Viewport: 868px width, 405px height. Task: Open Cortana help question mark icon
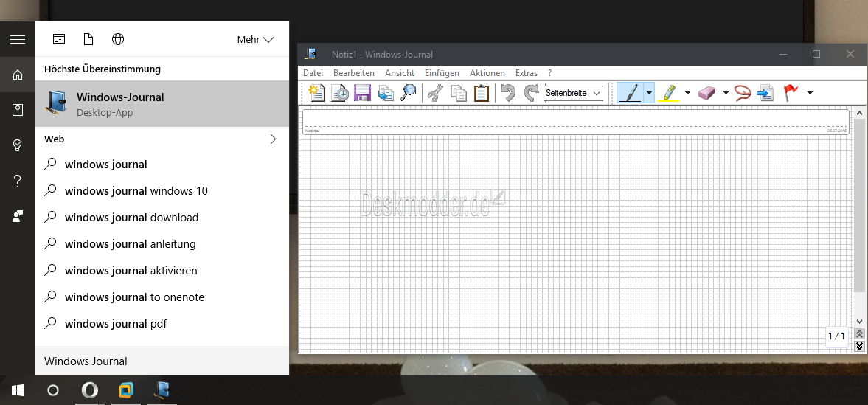(x=18, y=181)
